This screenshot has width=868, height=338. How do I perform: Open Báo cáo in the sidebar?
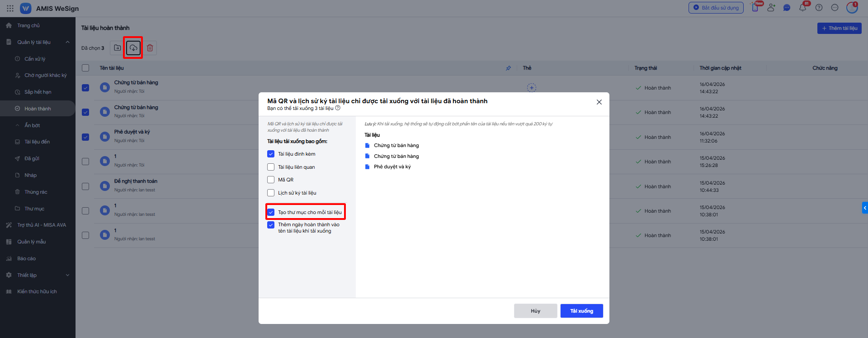tap(26, 258)
